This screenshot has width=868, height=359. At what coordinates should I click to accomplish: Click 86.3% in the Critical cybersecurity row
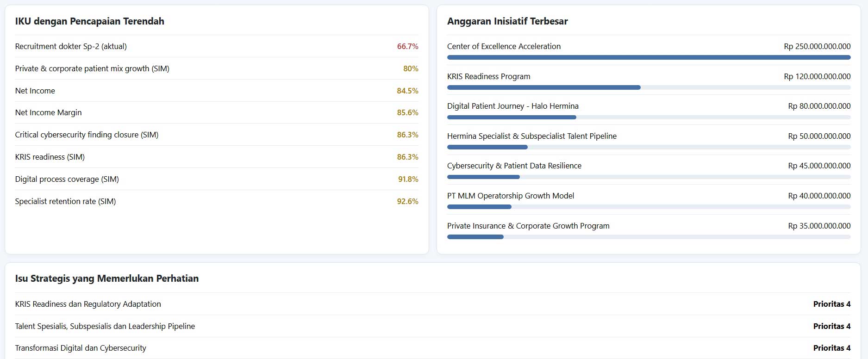point(407,135)
